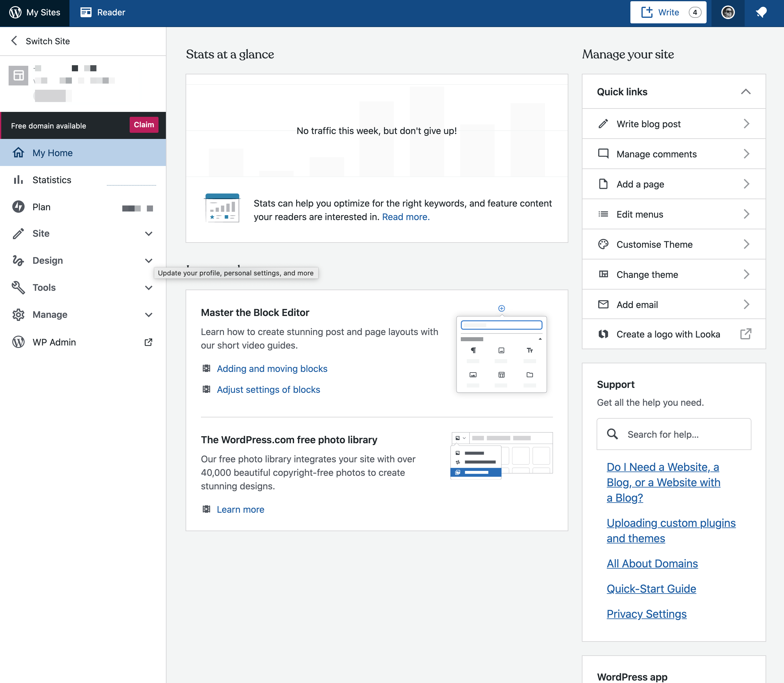This screenshot has width=784, height=683.
Task: Click the Switch Site label
Action: (48, 41)
